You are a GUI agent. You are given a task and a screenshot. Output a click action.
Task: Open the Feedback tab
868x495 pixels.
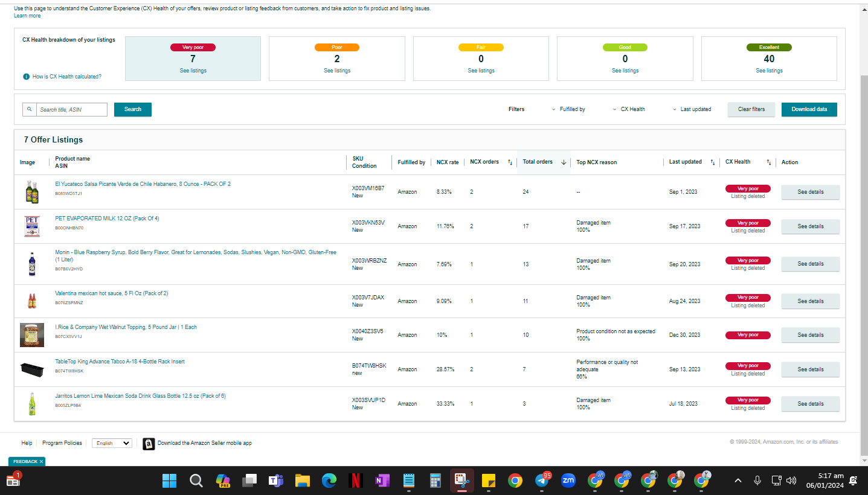click(25, 462)
